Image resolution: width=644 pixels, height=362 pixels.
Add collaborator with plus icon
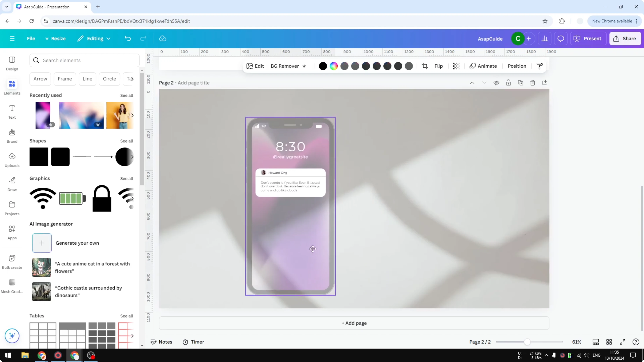528,39
